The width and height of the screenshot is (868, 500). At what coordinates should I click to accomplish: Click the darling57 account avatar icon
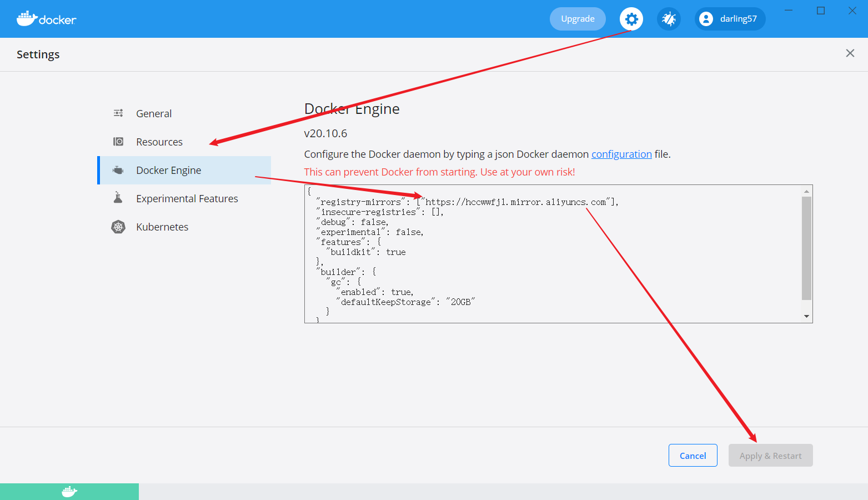pos(706,19)
